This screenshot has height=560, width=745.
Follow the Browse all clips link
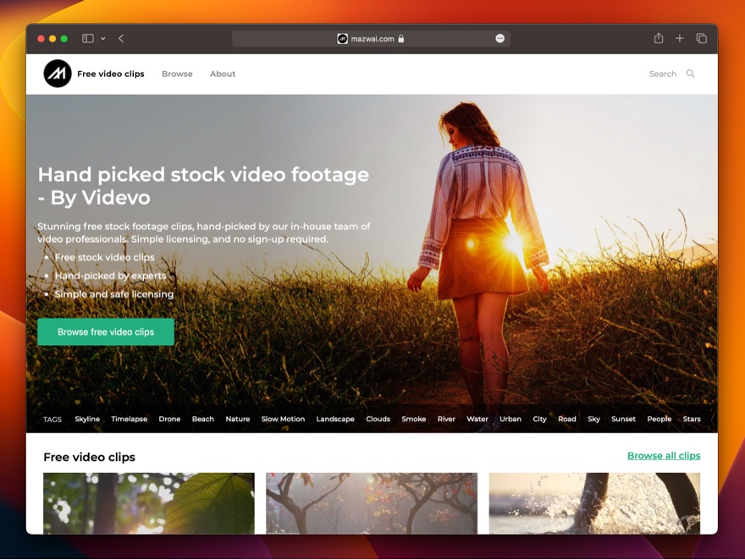click(663, 456)
